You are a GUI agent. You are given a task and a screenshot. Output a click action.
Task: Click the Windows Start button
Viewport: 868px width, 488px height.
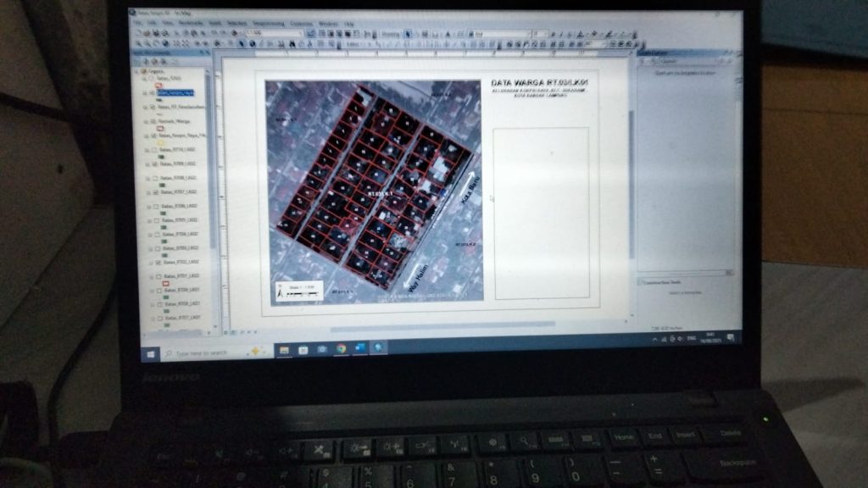tap(151, 353)
